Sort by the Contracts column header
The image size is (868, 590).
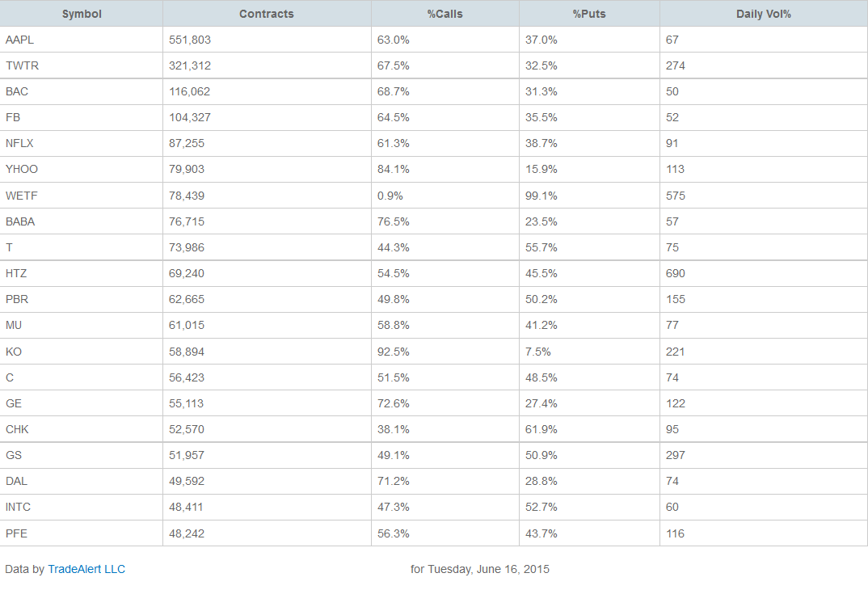pos(267,14)
